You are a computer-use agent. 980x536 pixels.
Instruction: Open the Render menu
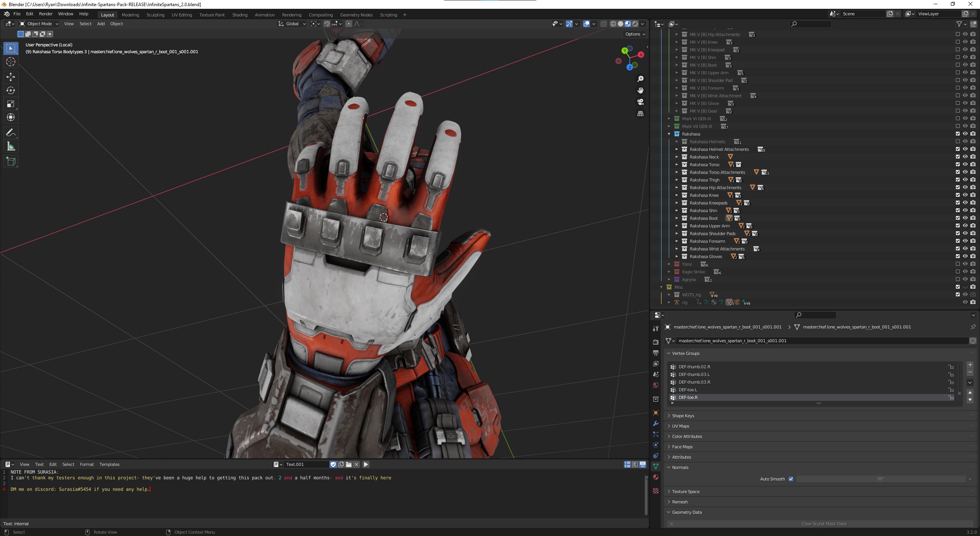pos(46,14)
